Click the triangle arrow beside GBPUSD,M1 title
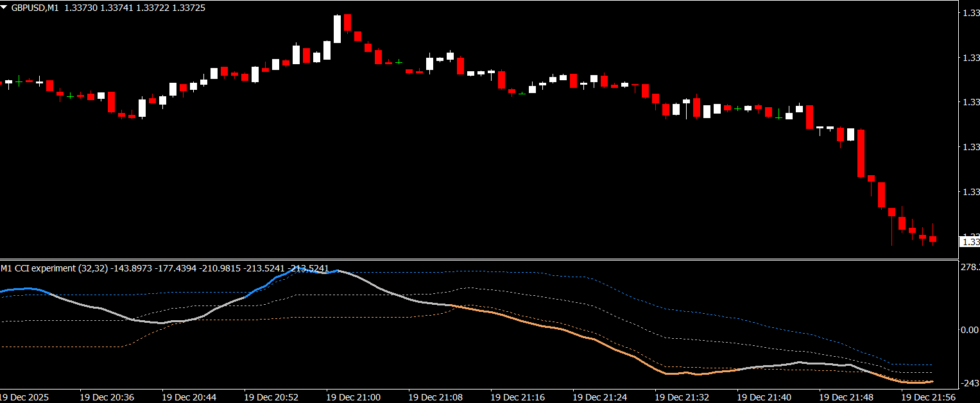The height and width of the screenshot is (403, 980). [x=4, y=8]
